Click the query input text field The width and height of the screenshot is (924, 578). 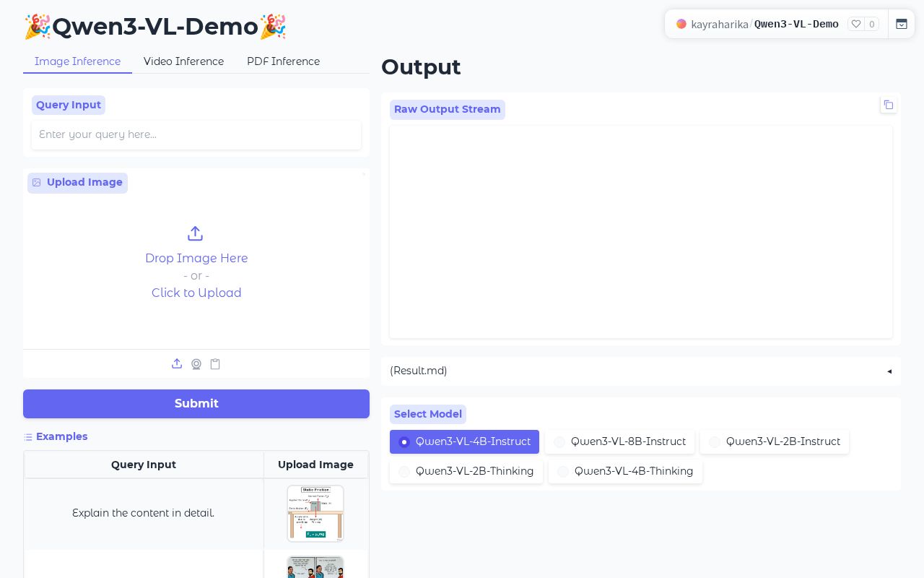tap(196, 134)
